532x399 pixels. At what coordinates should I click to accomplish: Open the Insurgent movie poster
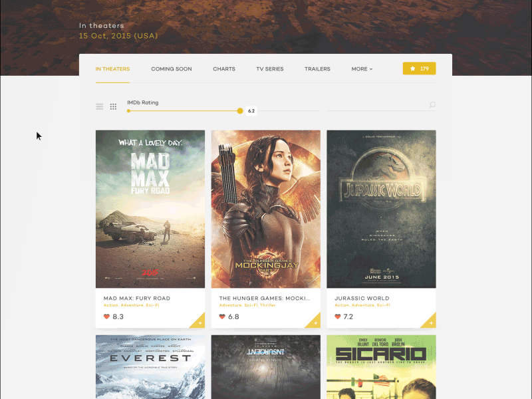pyautogui.click(x=265, y=367)
